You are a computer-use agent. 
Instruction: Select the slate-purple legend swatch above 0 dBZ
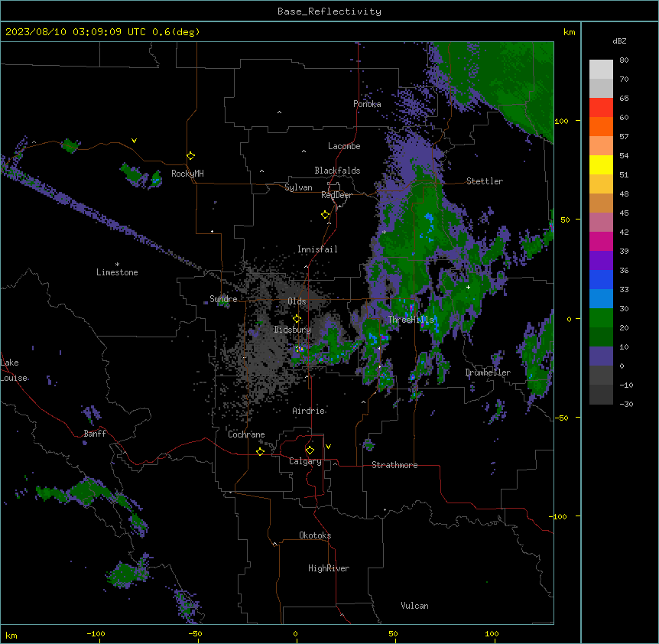pyautogui.click(x=601, y=356)
